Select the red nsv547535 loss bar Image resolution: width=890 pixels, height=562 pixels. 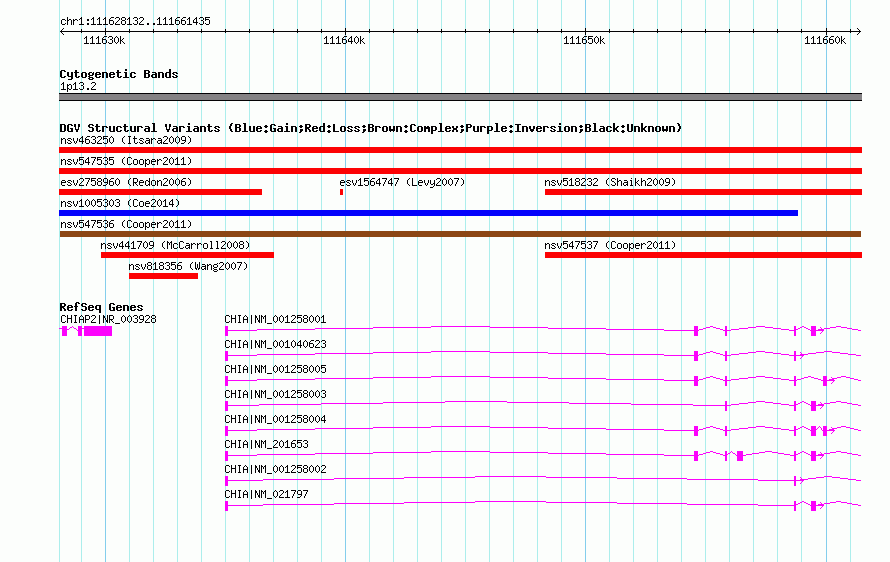pyautogui.click(x=460, y=171)
